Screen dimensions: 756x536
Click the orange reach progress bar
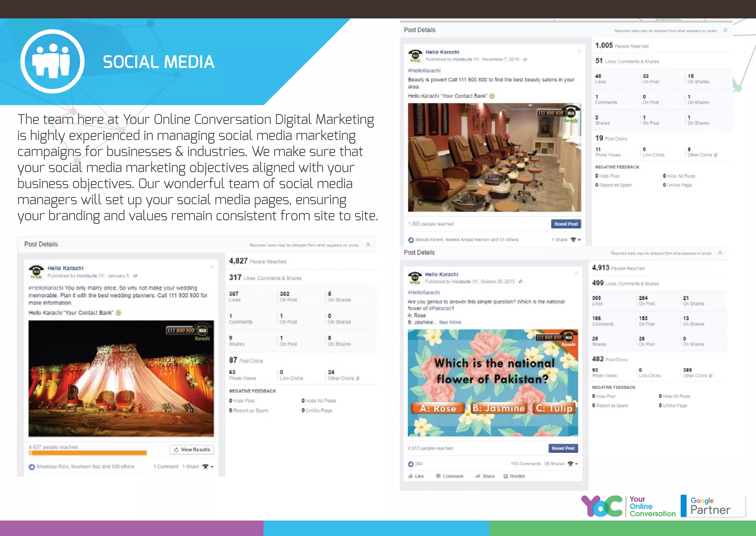click(x=88, y=453)
